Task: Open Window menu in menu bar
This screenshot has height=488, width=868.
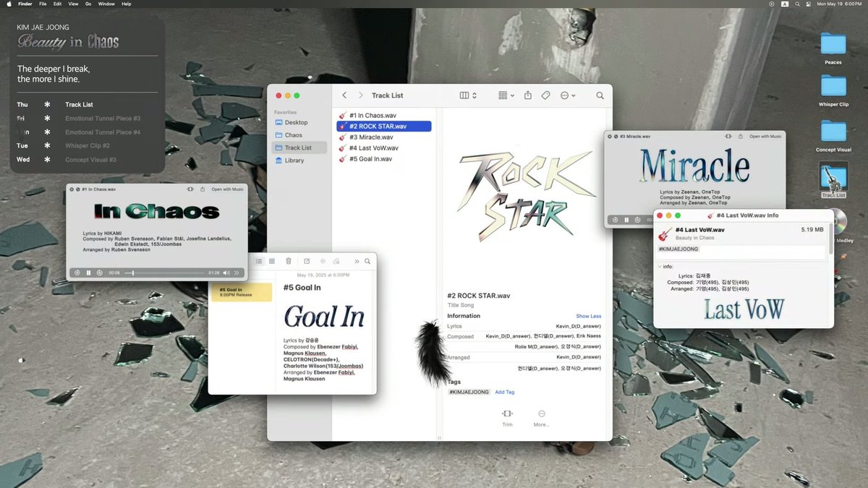Action: click(106, 4)
